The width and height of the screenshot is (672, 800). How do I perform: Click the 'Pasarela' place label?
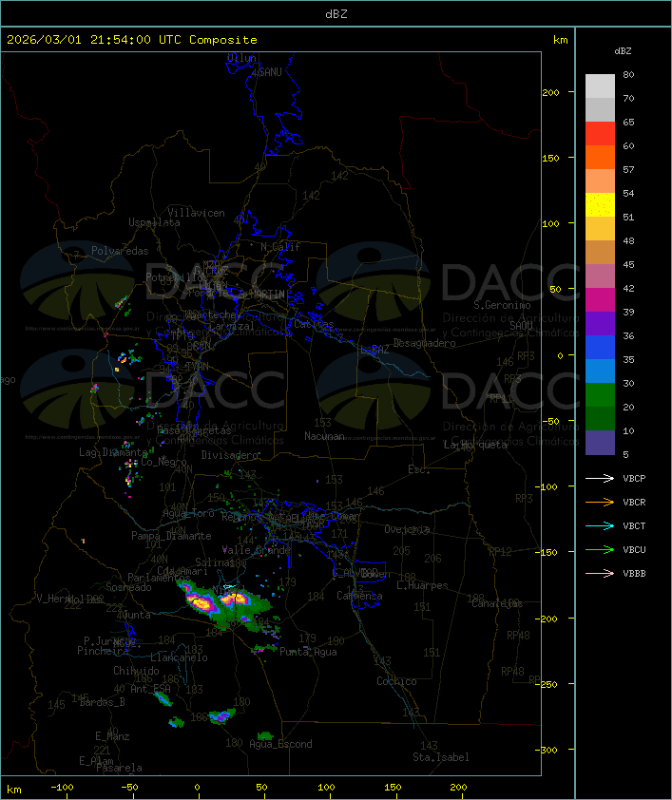click(119, 768)
